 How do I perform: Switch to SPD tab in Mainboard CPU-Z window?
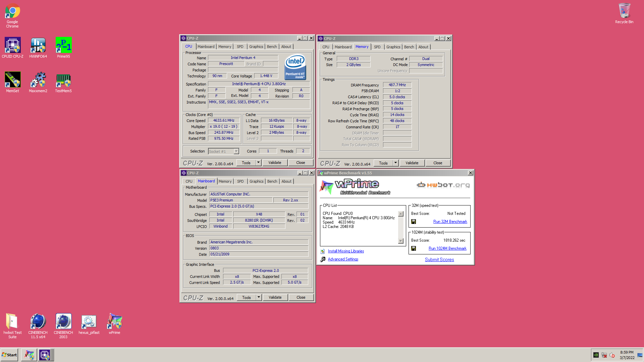tap(240, 181)
